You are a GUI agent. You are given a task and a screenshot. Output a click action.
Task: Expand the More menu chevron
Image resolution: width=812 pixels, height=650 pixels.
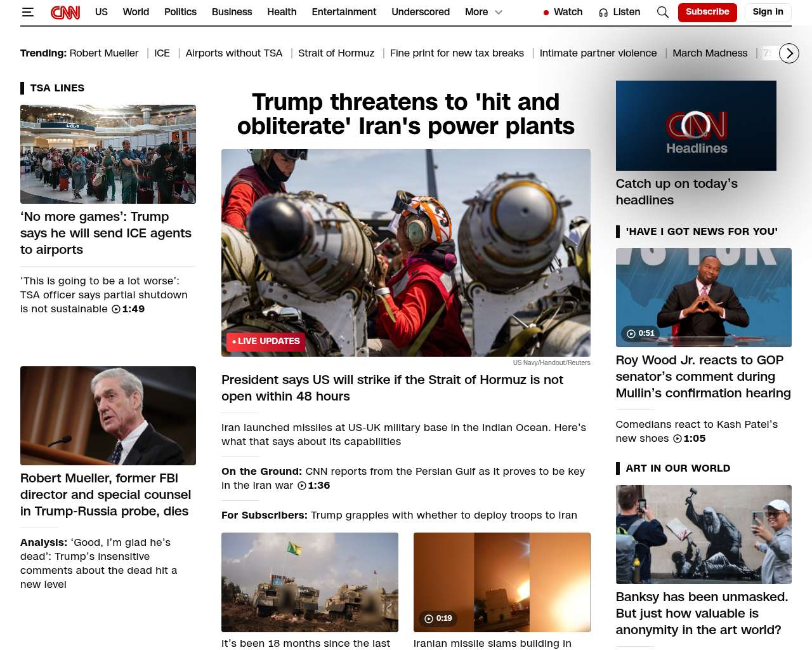[499, 12]
